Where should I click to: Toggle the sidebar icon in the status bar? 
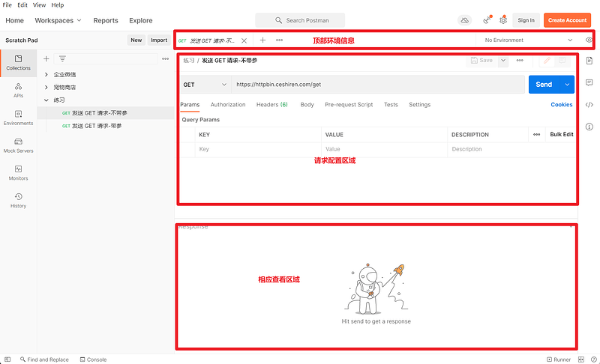click(x=7, y=360)
